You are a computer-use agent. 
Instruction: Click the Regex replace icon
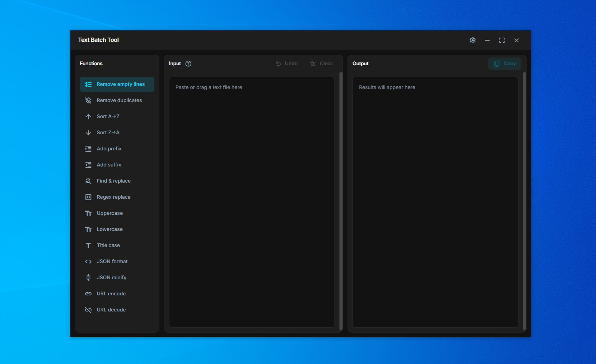click(x=88, y=197)
